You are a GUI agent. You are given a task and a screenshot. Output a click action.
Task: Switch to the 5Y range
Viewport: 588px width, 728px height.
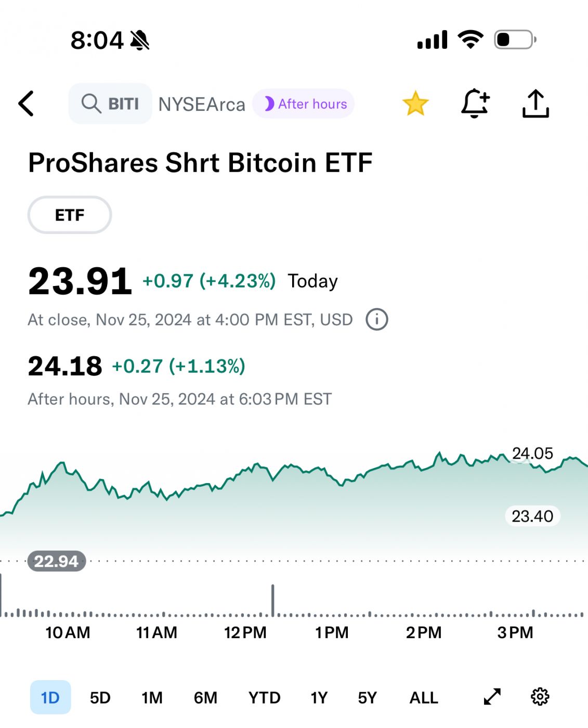click(367, 697)
